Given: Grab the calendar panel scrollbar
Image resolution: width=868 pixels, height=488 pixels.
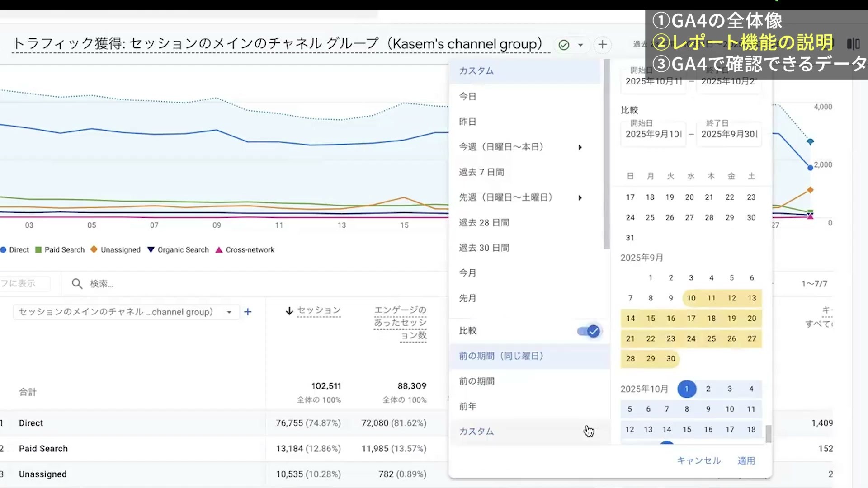Looking at the screenshot, I should [x=769, y=434].
